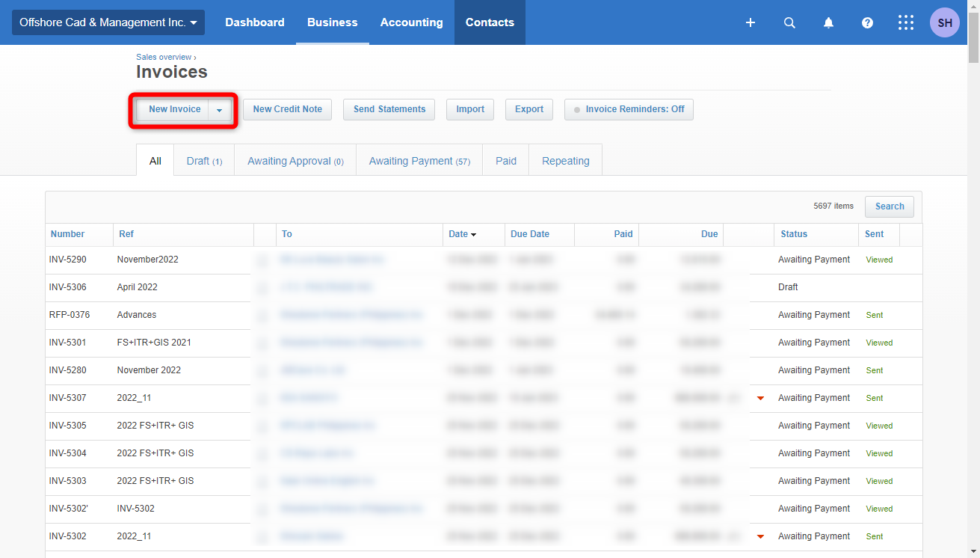This screenshot has height=558, width=980.
Task: Click the Advances reference cell
Action: click(137, 315)
